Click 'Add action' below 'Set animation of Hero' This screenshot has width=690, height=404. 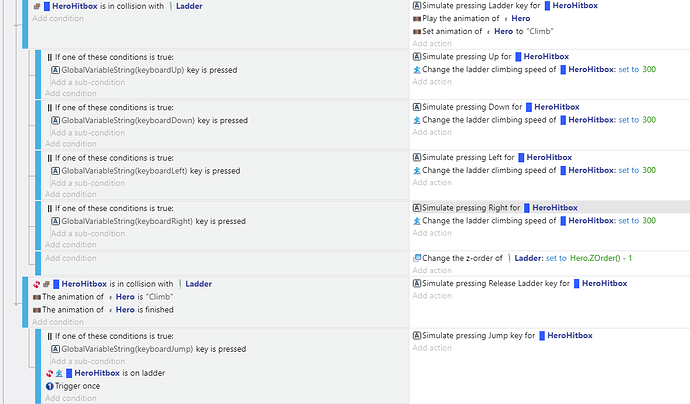click(432, 44)
